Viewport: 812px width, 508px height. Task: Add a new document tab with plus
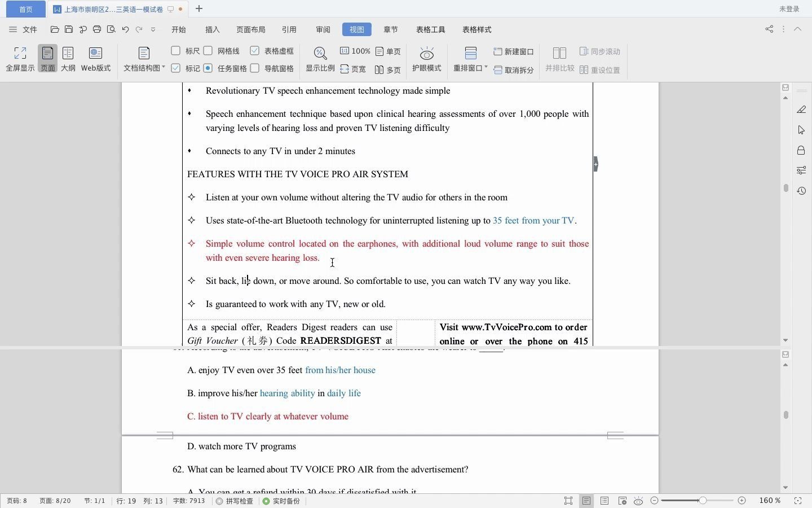click(x=199, y=8)
